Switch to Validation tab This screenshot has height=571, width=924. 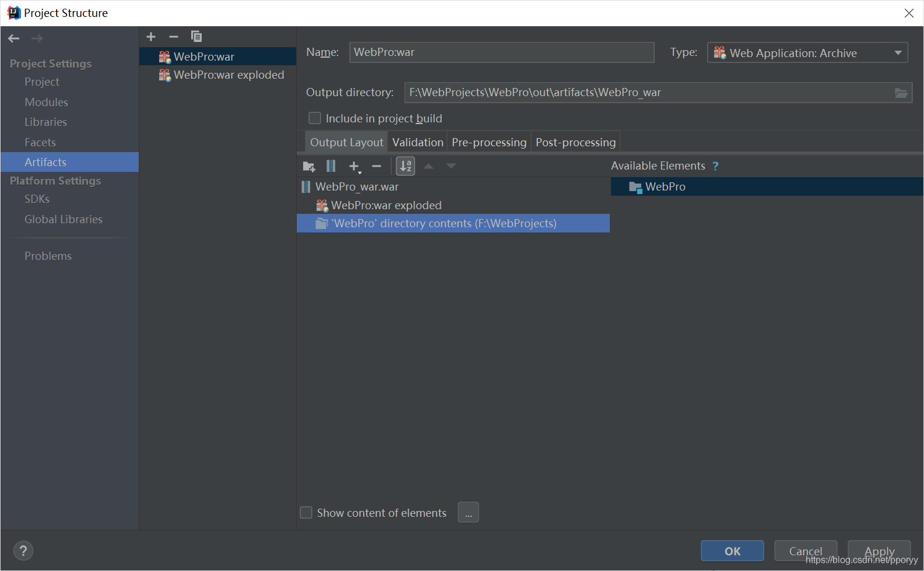[x=417, y=143]
